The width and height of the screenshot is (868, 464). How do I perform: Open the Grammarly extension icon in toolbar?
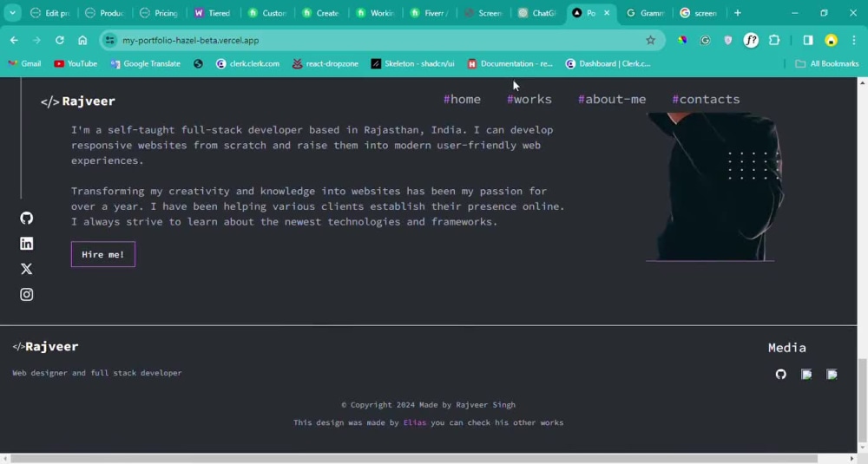(705, 41)
